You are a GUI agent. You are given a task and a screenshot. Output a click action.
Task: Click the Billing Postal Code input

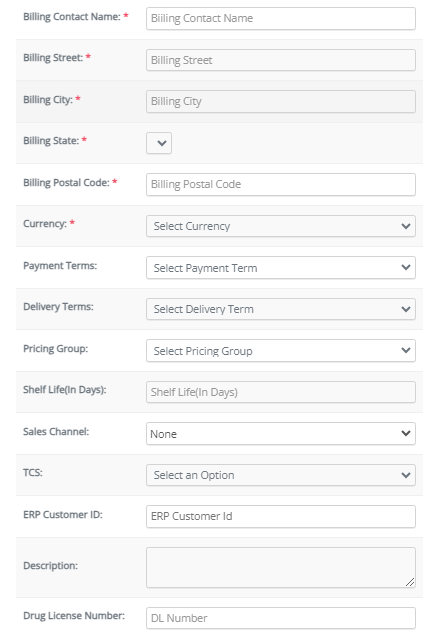click(280, 184)
